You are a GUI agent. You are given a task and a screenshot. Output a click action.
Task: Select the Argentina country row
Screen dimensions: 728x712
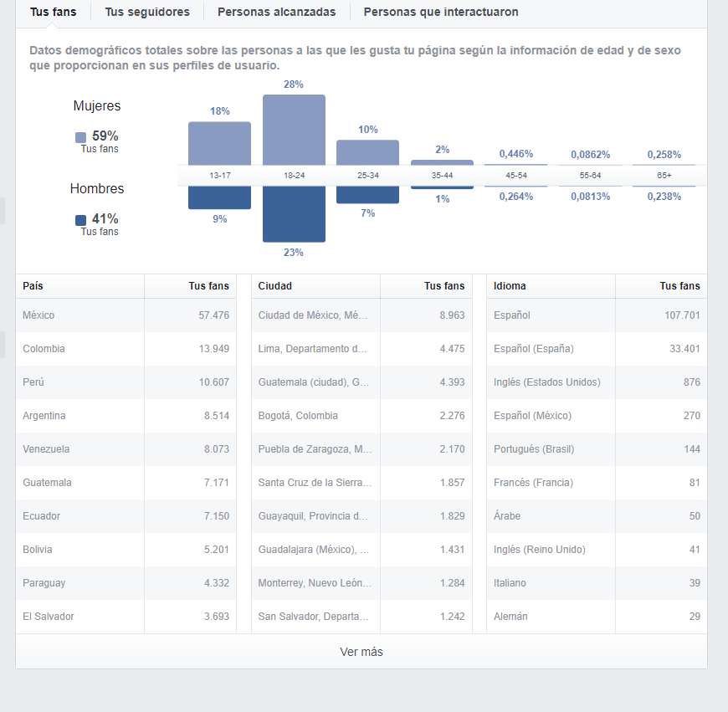point(126,416)
